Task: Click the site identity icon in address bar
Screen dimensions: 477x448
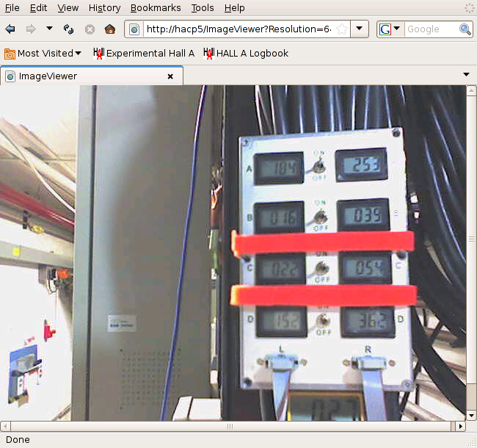Action: point(134,29)
